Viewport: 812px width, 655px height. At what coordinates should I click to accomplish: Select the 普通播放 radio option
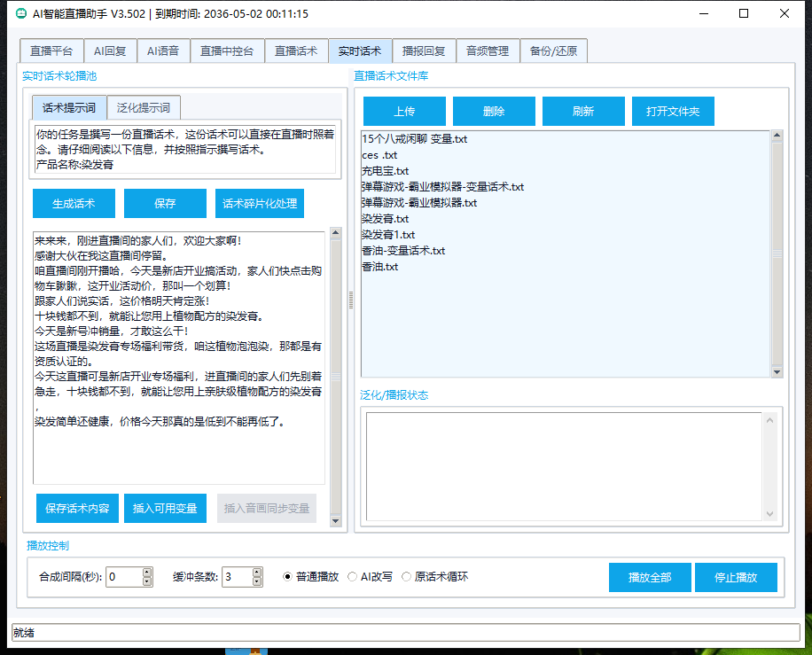[287, 577]
